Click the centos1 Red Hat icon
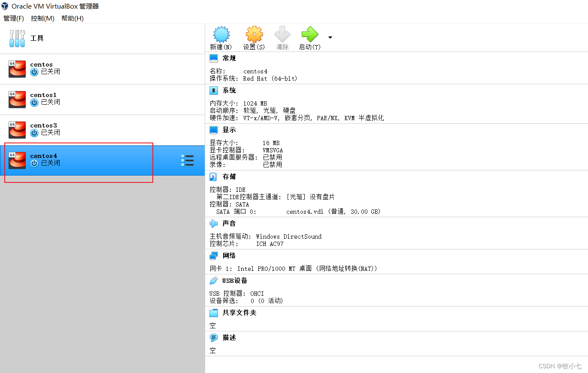 [17, 100]
